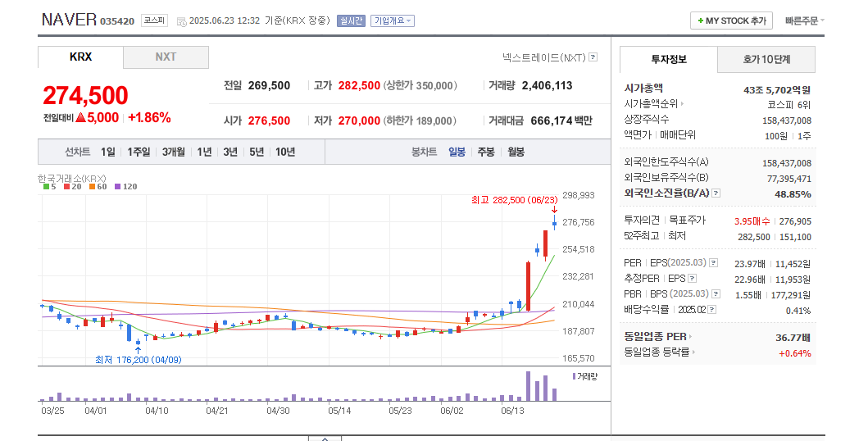Click the 상장주식수 value 158,437,008
Screen dimensions: 868x441
click(x=787, y=120)
